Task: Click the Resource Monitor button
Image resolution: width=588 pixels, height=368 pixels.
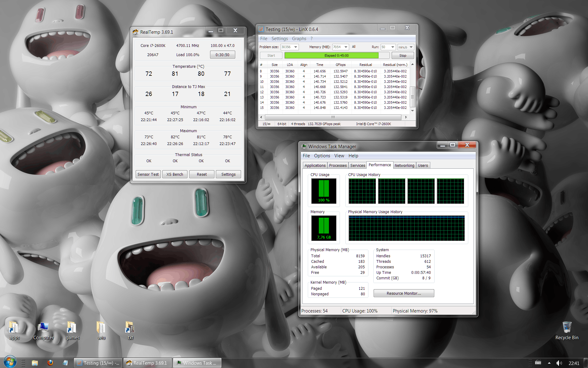Action: [404, 293]
